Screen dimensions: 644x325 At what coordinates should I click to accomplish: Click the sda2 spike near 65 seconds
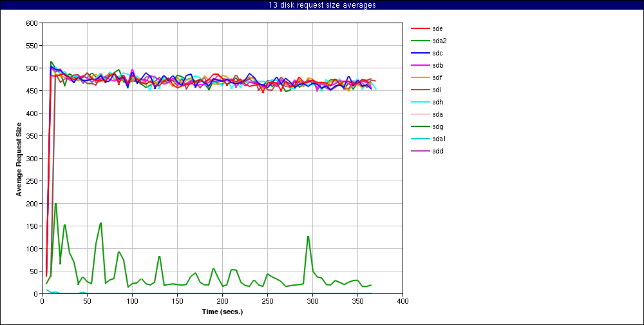(x=100, y=223)
